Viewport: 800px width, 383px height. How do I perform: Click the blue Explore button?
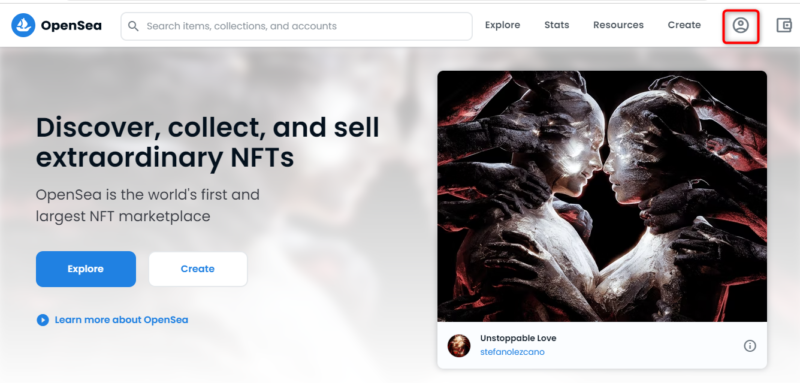click(x=86, y=269)
